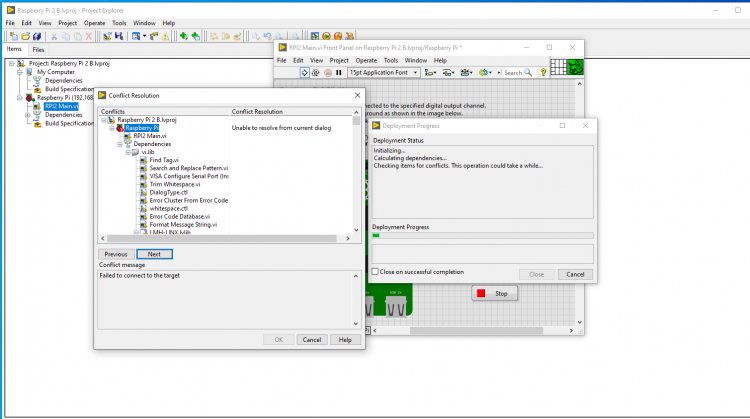Image resolution: width=750 pixels, height=419 pixels.
Task: Select Build Specifications under My Computer
Action: coord(69,89)
